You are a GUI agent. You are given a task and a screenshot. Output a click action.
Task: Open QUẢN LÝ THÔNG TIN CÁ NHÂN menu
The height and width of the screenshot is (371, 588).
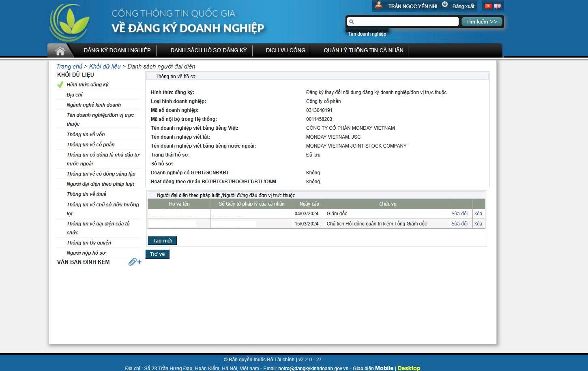point(363,50)
